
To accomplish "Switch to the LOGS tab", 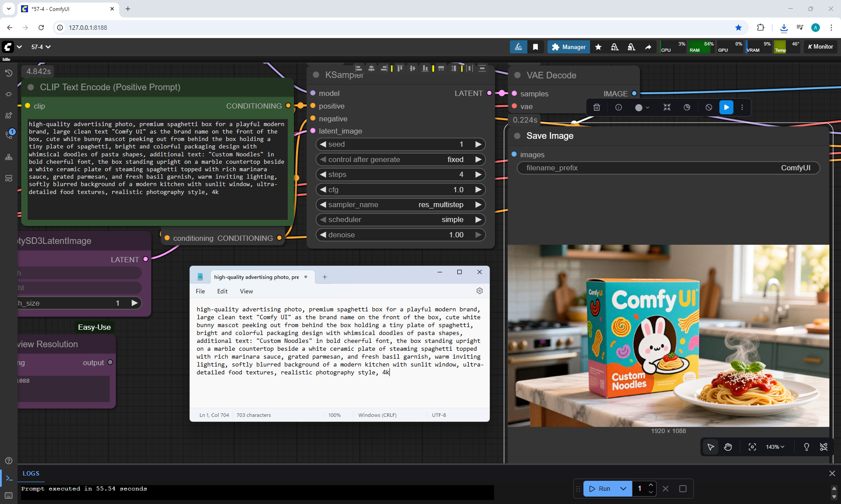I will [31, 473].
